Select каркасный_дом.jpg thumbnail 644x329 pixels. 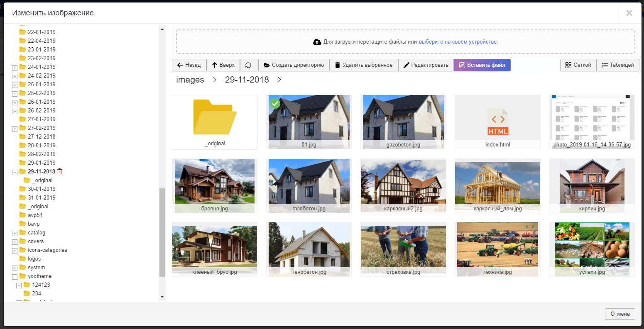(497, 185)
